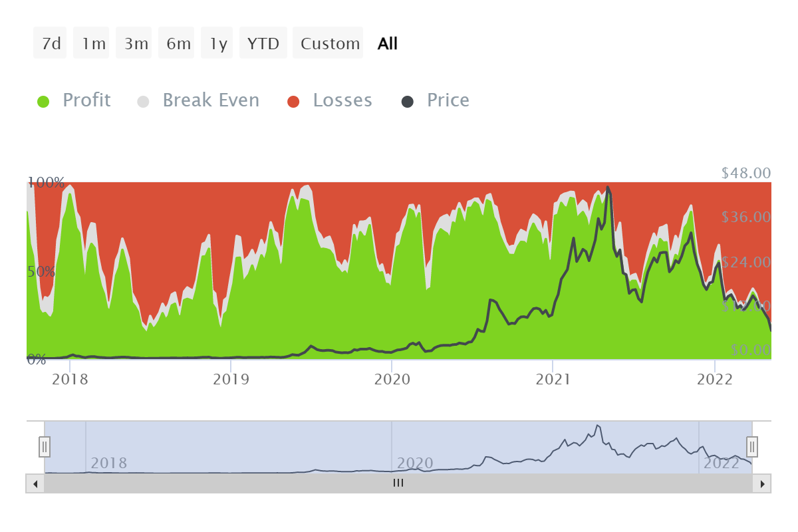Viewport: 798px width, 532px height.
Task: Toggle the green Profit legend dot
Action: point(43,102)
